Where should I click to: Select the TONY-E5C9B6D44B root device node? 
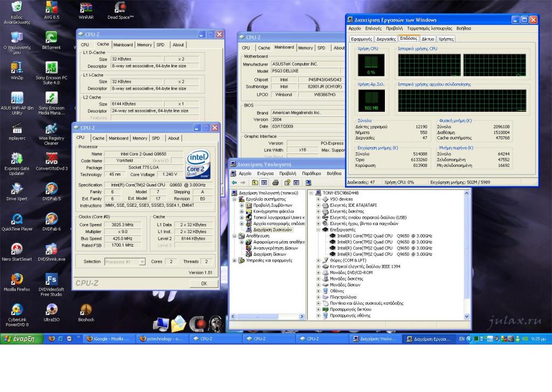click(341, 193)
